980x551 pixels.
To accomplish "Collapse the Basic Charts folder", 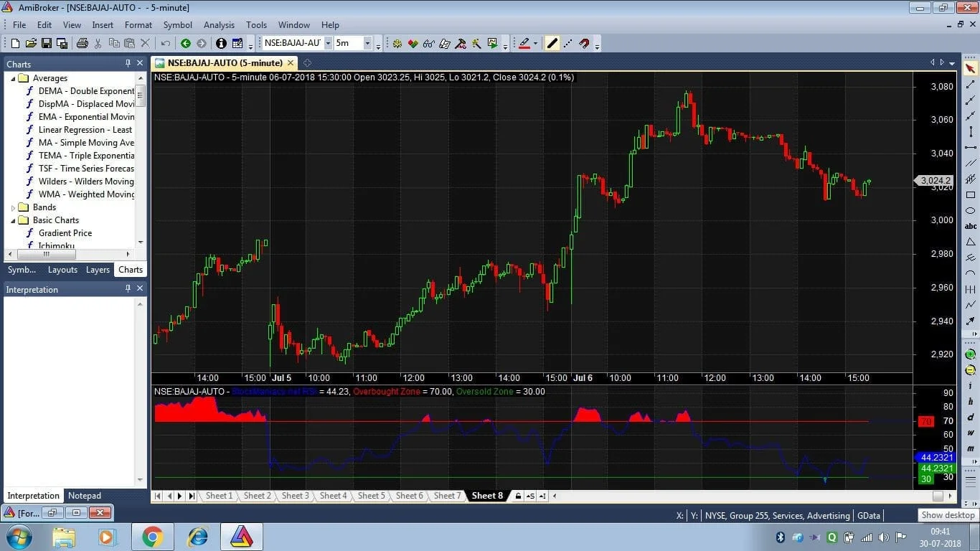I will click(14, 220).
